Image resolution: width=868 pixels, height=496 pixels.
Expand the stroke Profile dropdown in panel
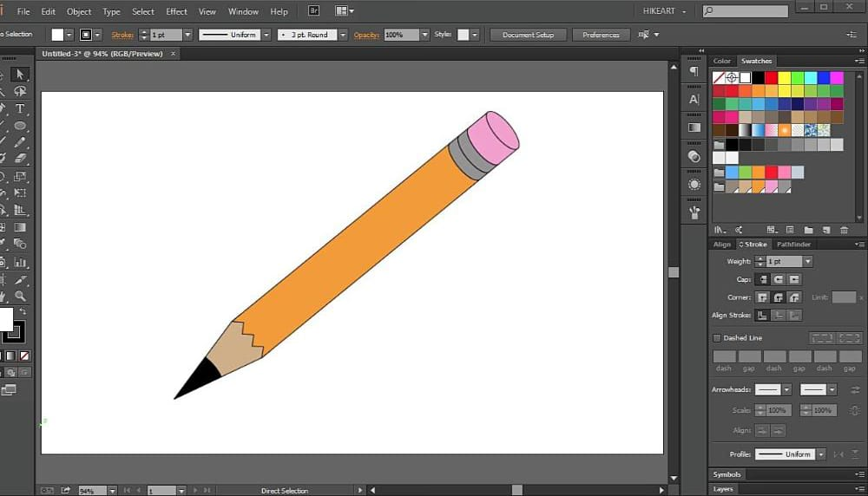coord(819,454)
